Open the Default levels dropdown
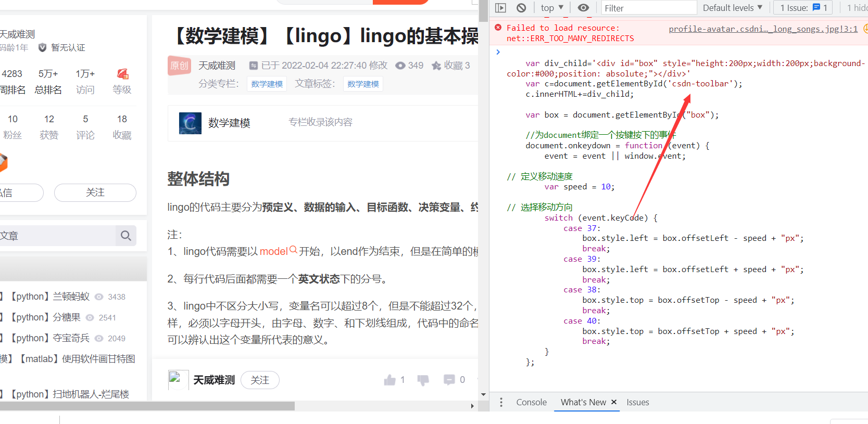This screenshot has height=424, width=868. point(733,8)
